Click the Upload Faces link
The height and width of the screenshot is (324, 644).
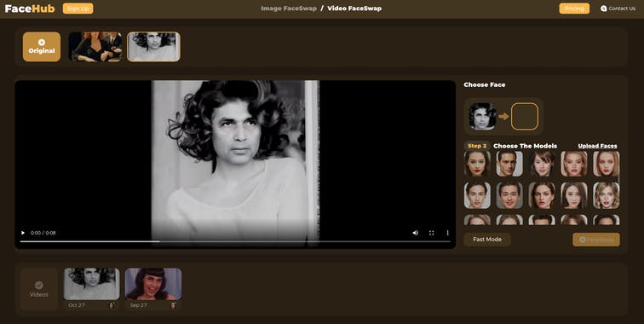click(598, 146)
